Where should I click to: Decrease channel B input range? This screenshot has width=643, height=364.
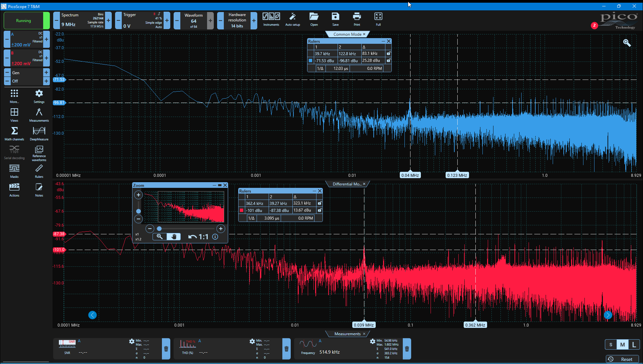pyautogui.click(x=7, y=58)
